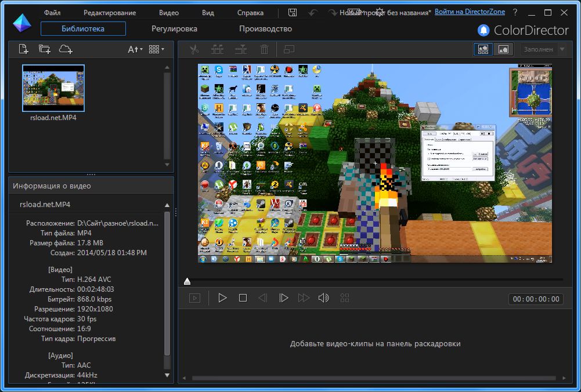Click the save project floppy icon
The width and height of the screenshot is (581, 392).
(293, 12)
